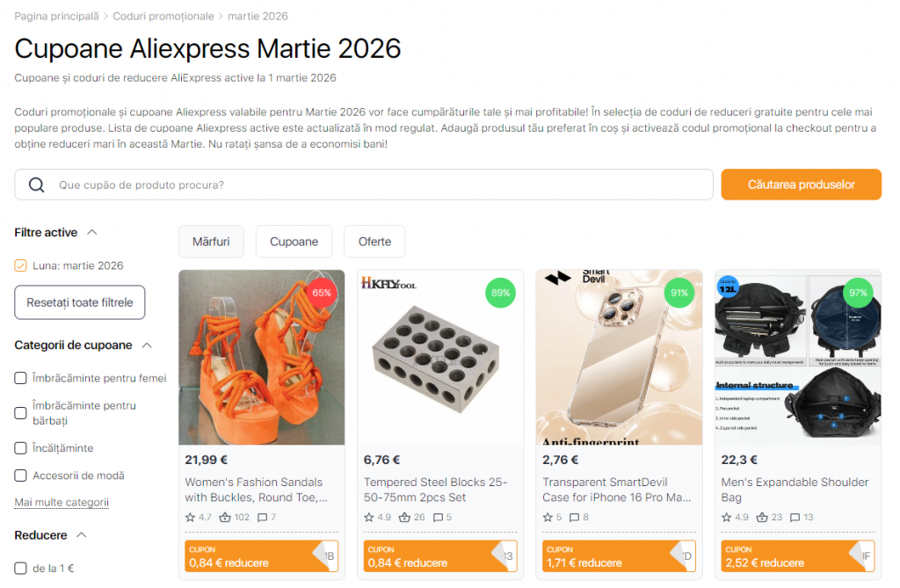
Task: Click Resetați toate filtrele
Action: 79,301
